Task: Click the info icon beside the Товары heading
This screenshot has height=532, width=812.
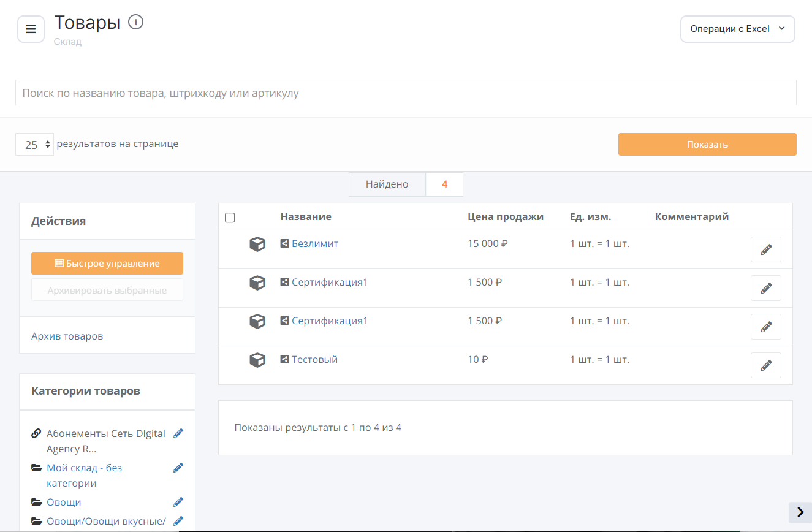Action: pos(135,21)
